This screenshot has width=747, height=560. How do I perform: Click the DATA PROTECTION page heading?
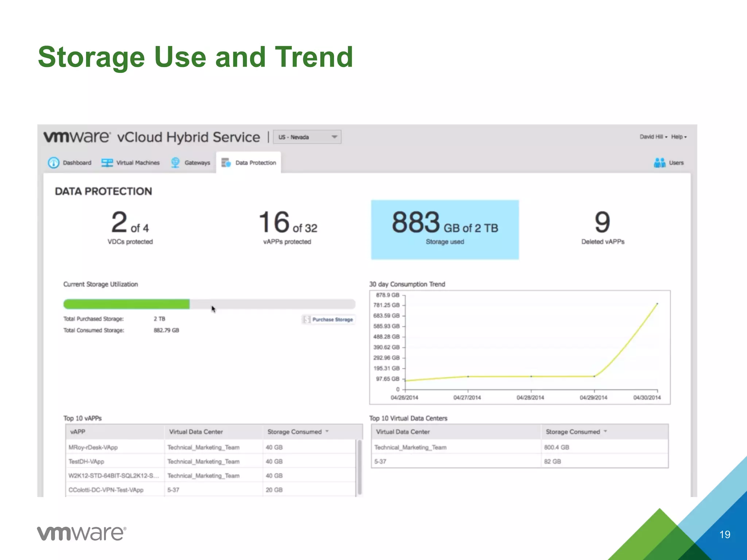point(103,191)
